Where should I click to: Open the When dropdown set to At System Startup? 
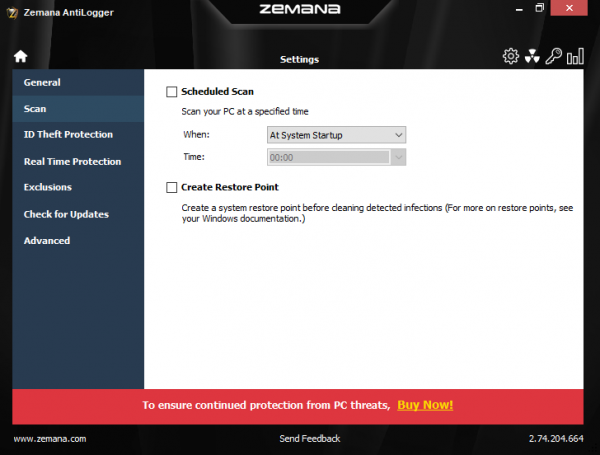coord(336,135)
